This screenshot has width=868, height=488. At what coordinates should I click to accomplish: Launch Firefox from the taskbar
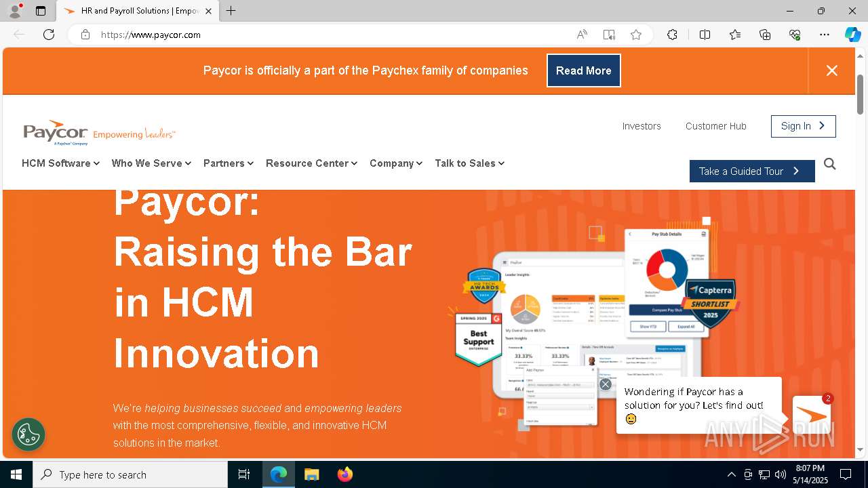344,474
